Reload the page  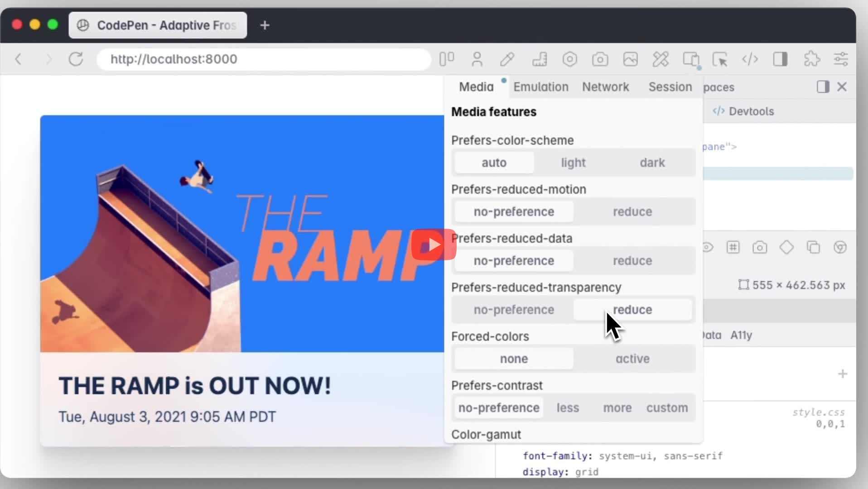(76, 59)
